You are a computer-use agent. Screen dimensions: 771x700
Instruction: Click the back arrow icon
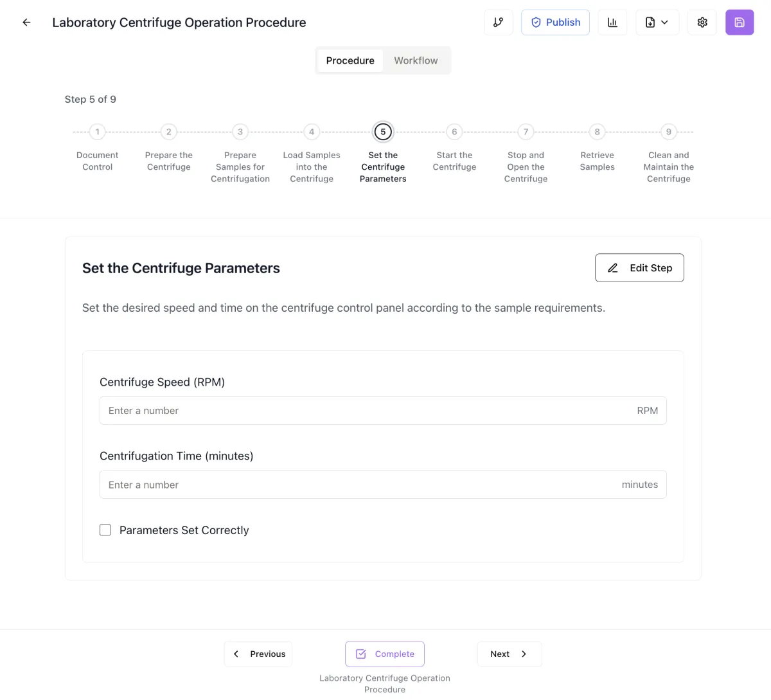click(26, 22)
